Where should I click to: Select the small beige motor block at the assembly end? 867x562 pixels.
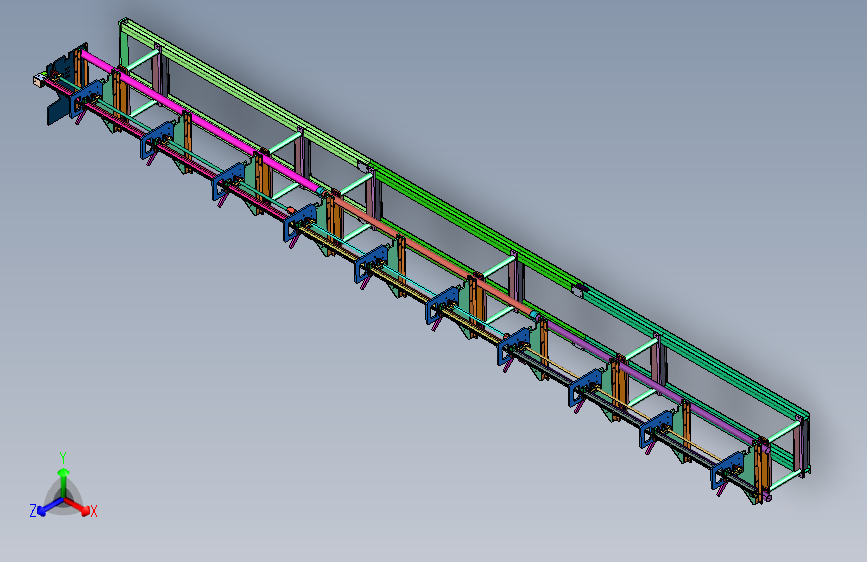(39, 81)
